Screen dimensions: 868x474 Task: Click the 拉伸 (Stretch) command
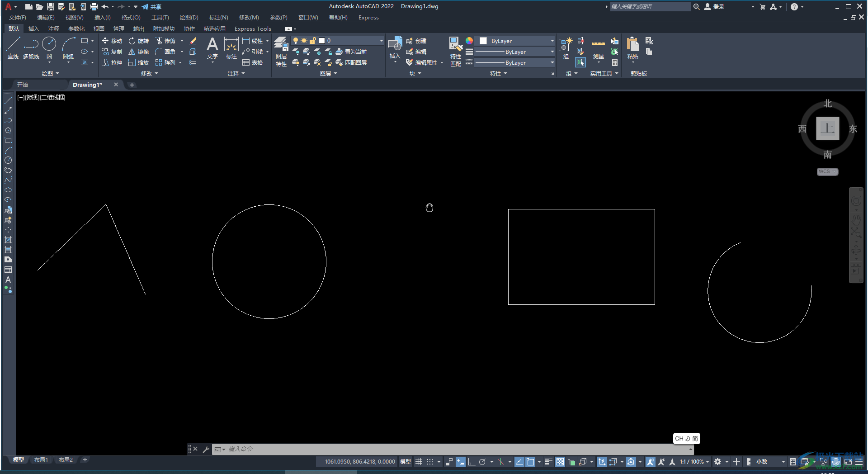112,62
